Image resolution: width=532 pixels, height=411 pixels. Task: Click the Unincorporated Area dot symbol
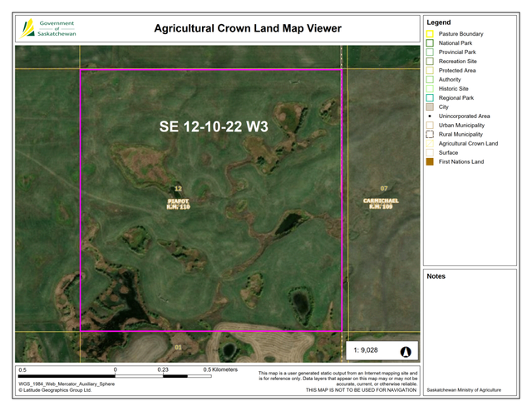point(430,116)
